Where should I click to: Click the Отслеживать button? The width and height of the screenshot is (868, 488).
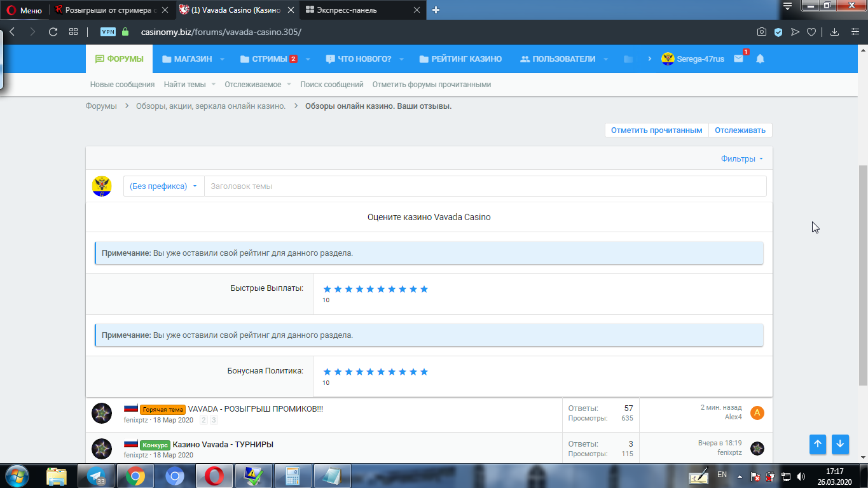click(x=740, y=130)
